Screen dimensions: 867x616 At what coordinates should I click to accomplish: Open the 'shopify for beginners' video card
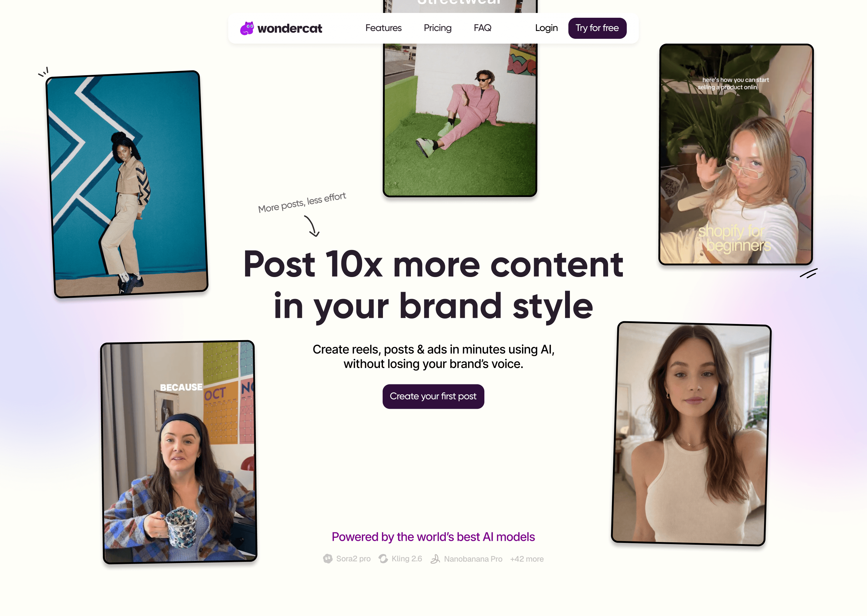pyautogui.click(x=736, y=154)
